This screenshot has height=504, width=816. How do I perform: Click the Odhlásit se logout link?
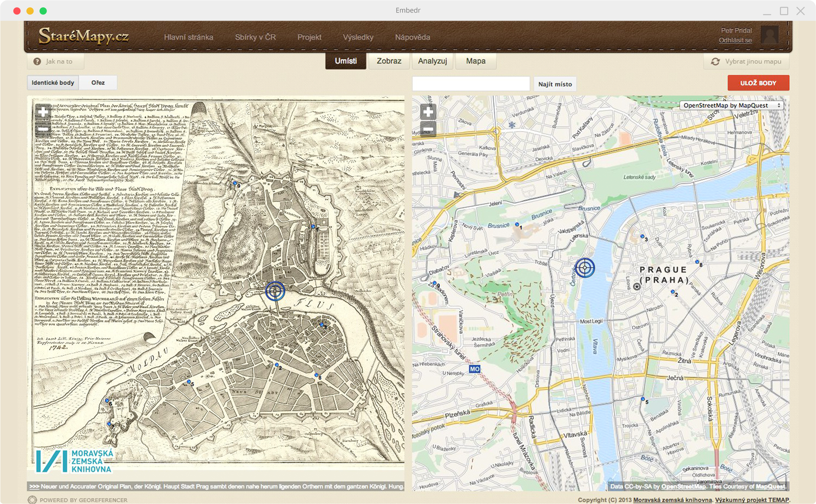click(x=735, y=40)
